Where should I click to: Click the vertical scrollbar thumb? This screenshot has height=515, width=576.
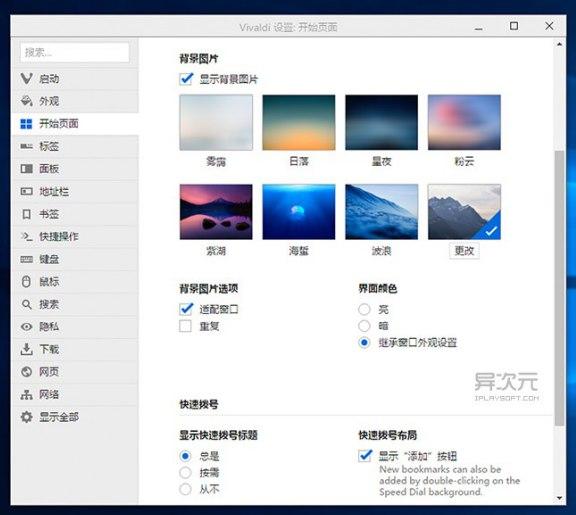[559, 288]
